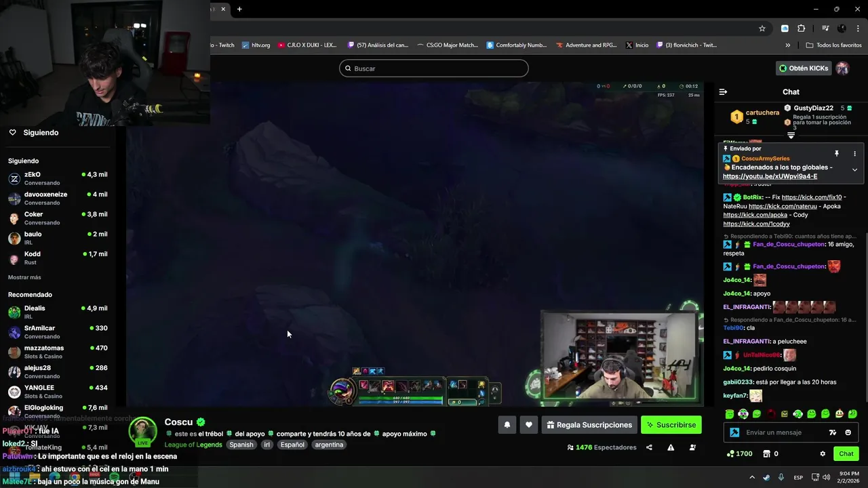Open Kodd channel in sidebar
868x488 pixels.
(58, 258)
